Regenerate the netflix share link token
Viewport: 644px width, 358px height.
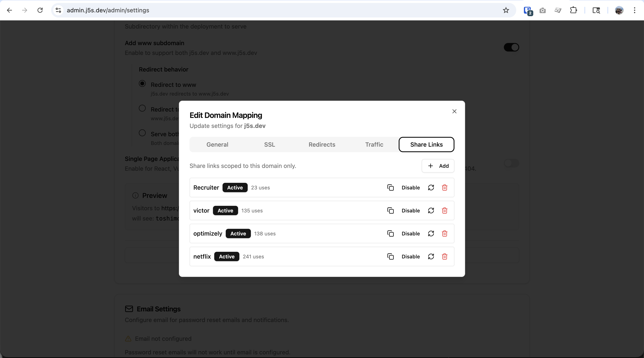tap(431, 256)
